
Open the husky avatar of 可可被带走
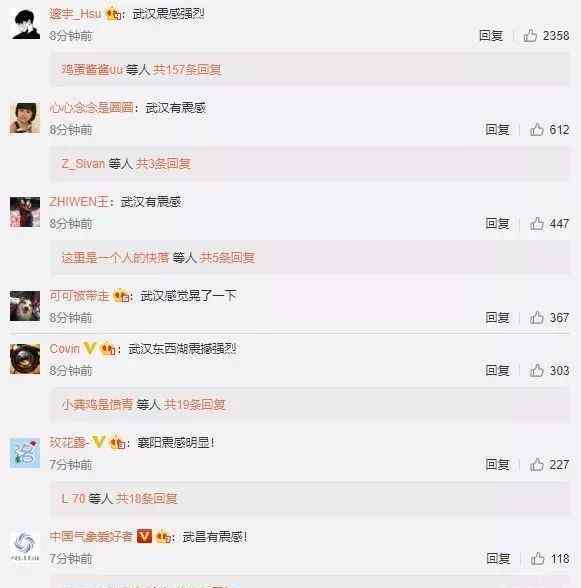(25, 306)
